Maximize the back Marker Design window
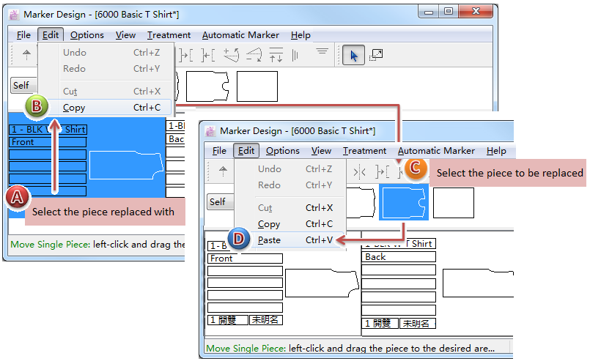 (x=449, y=11)
